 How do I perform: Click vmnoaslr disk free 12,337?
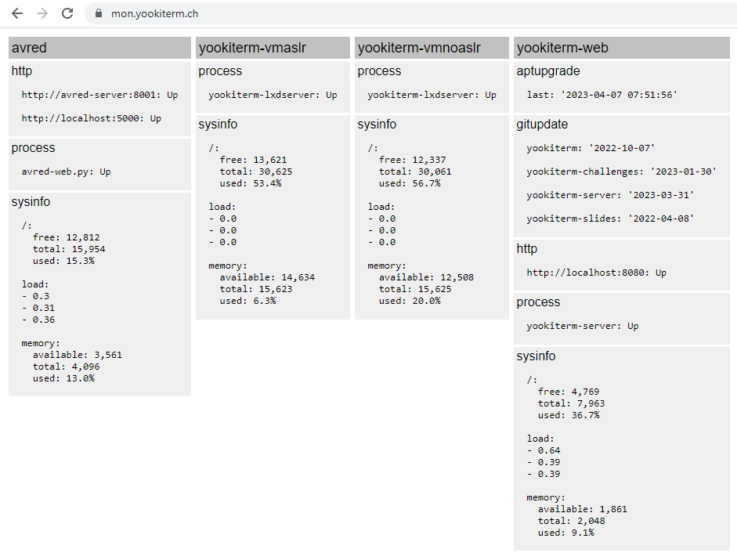pyautogui.click(x=412, y=160)
